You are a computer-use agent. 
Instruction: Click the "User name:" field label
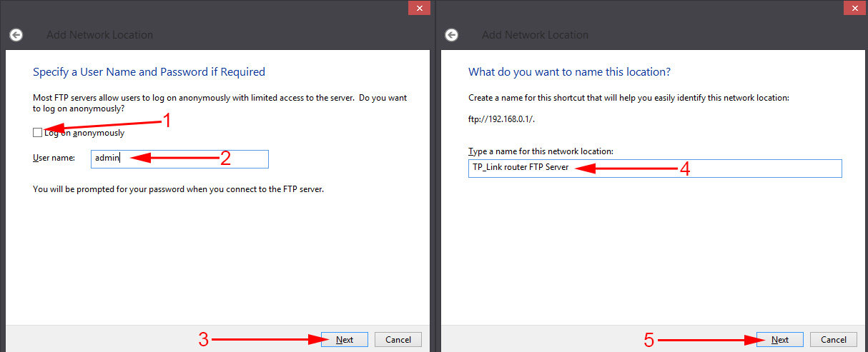tap(54, 159)
